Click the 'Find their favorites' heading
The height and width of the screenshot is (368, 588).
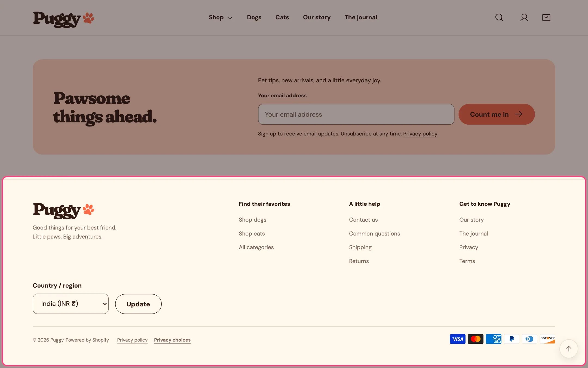pyautogui.click(x=264, y=204)
